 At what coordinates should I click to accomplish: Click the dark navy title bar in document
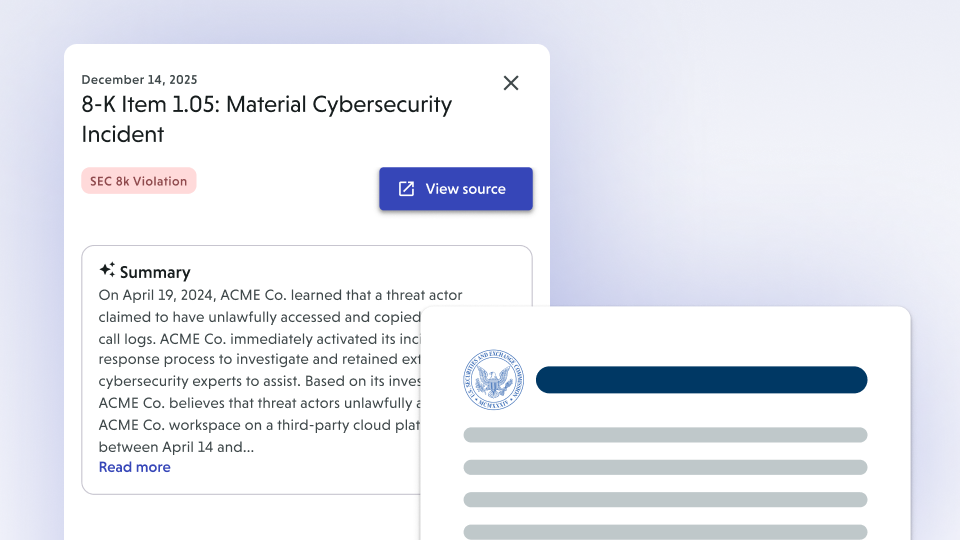[x=701, y=380]
